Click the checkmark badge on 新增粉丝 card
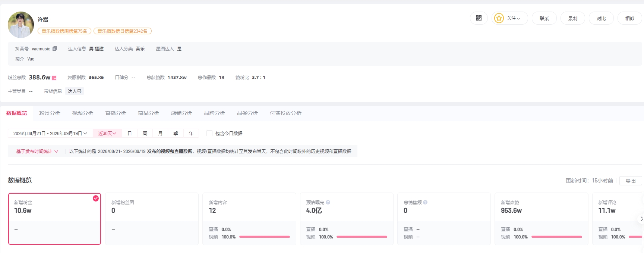This screenshot has width=644, height=253. coord(96,198)
